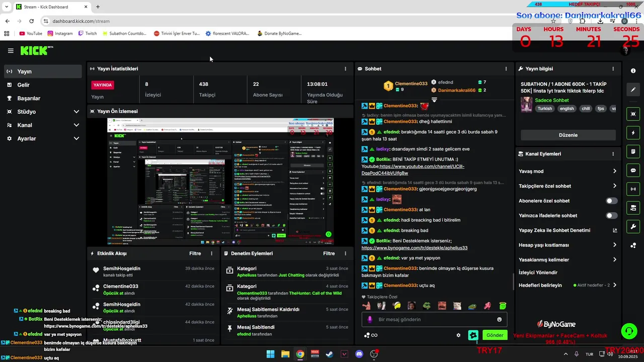Click the camera icon in right toolbar
This screenshot has height=362, width=644.
point(633,208)
